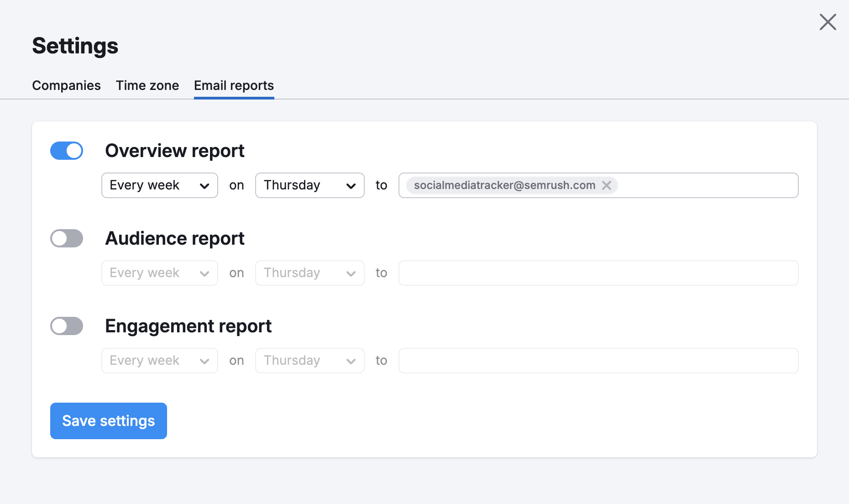The image size is (849, 504).
Task: Click the chevron on Overview frequency selector
Action: [205, 185]
